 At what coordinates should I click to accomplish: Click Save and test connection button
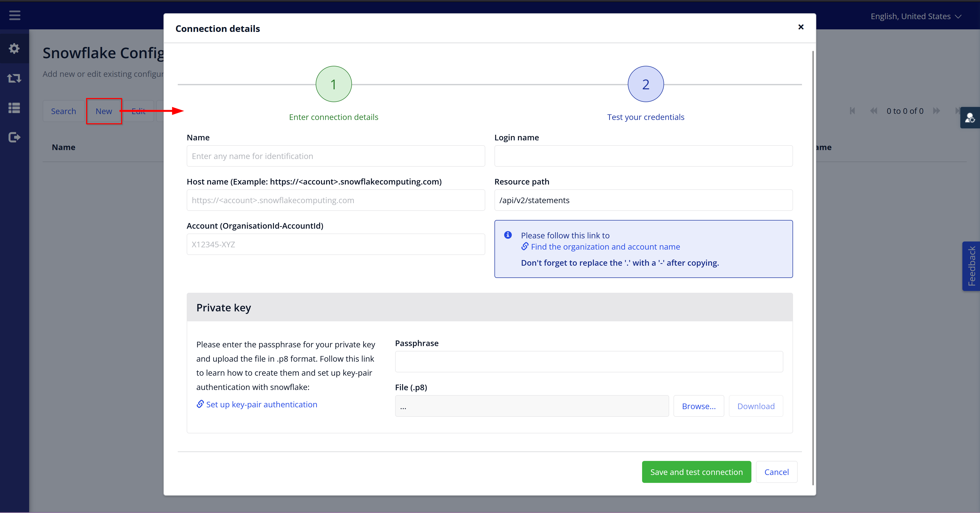point(696,472)
